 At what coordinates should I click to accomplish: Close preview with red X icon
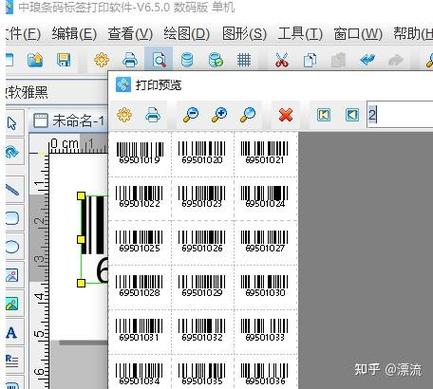[286, 115]
